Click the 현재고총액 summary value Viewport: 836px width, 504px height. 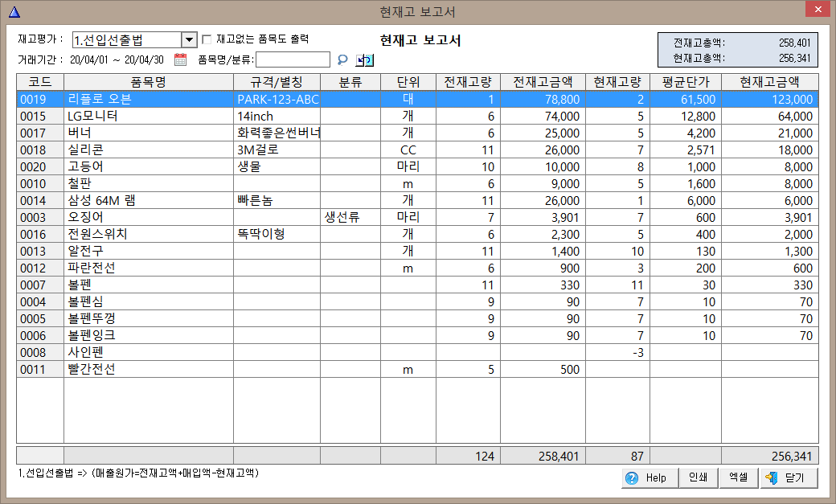[794, 58]
